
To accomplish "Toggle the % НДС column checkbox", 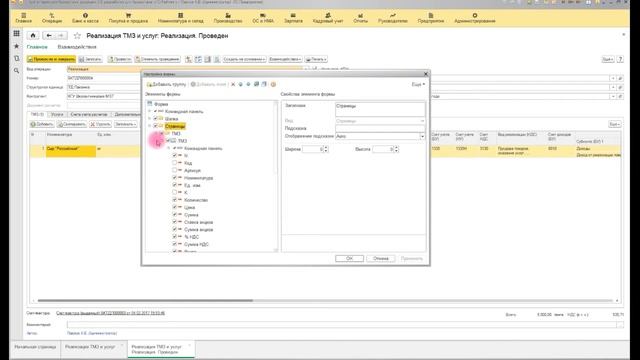I will (175, 236).
